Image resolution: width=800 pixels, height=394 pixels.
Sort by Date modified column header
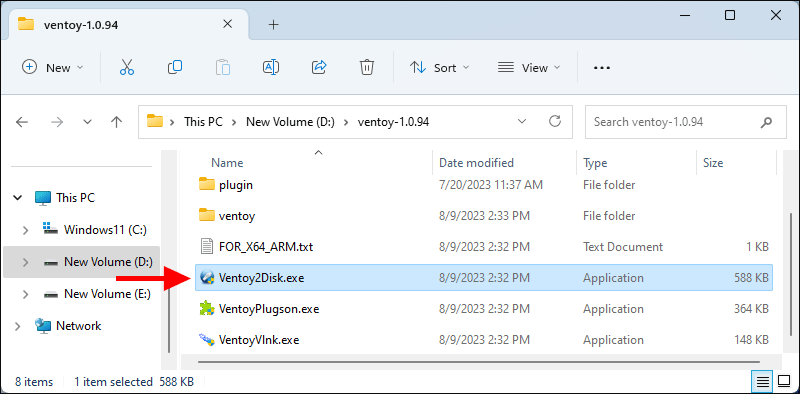click(476, 163)
